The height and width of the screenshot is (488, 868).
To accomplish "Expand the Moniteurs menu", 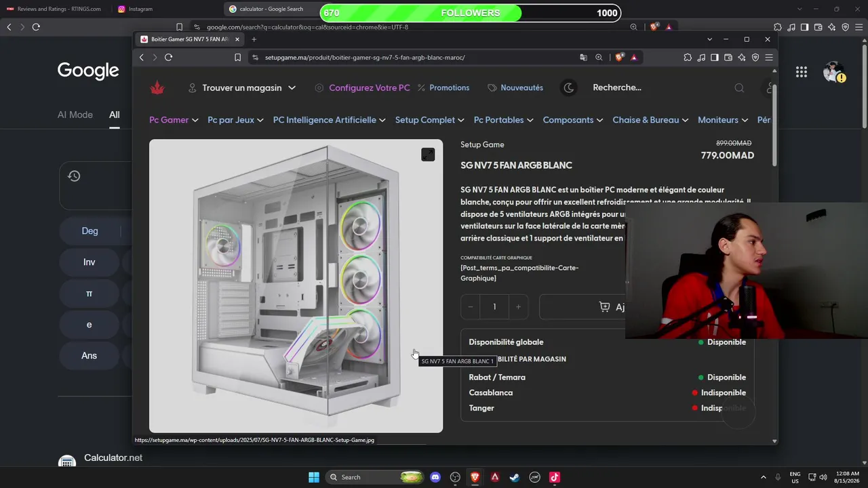I will point(723,120).
